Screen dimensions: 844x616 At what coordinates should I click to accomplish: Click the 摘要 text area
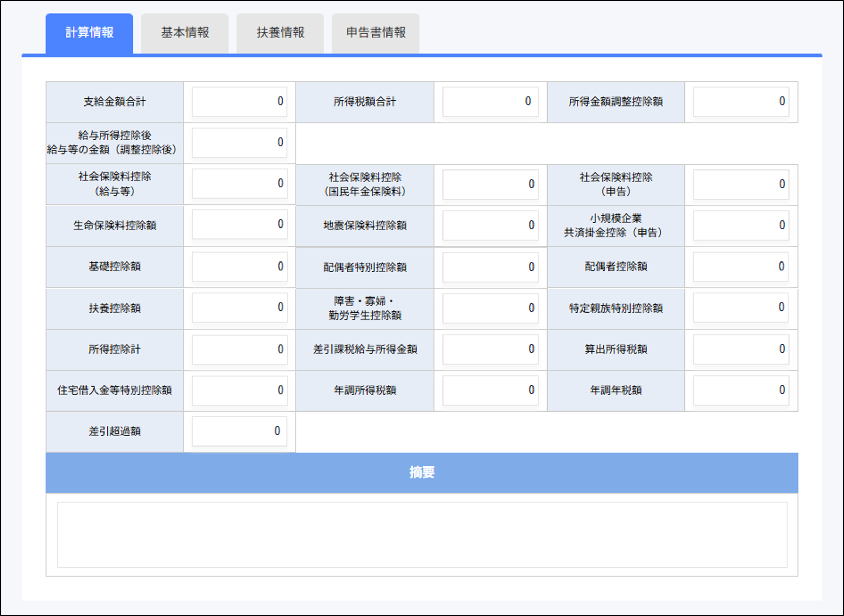pyautogui.click(x=422, y=534)
